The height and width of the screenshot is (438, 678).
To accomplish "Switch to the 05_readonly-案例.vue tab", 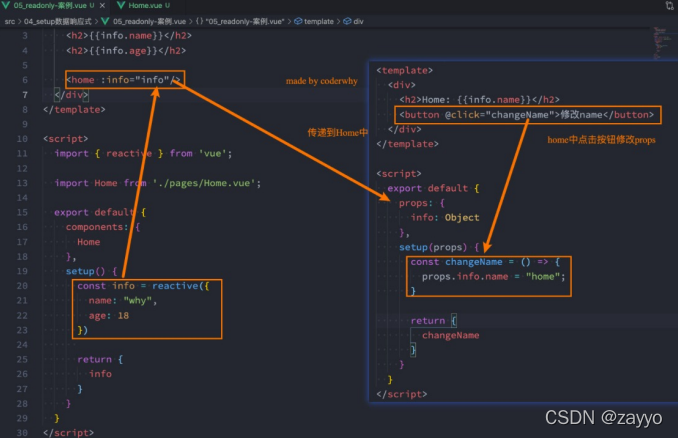I will coord(50,6).
